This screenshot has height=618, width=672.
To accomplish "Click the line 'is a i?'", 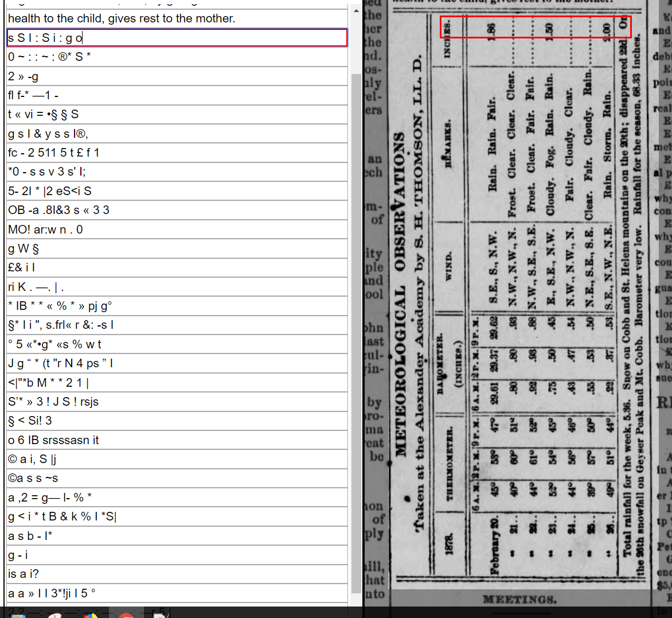I will (177, 574).
